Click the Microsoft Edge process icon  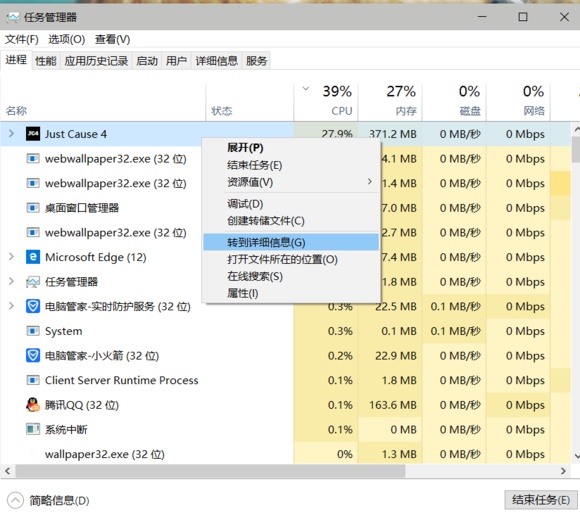33,257
